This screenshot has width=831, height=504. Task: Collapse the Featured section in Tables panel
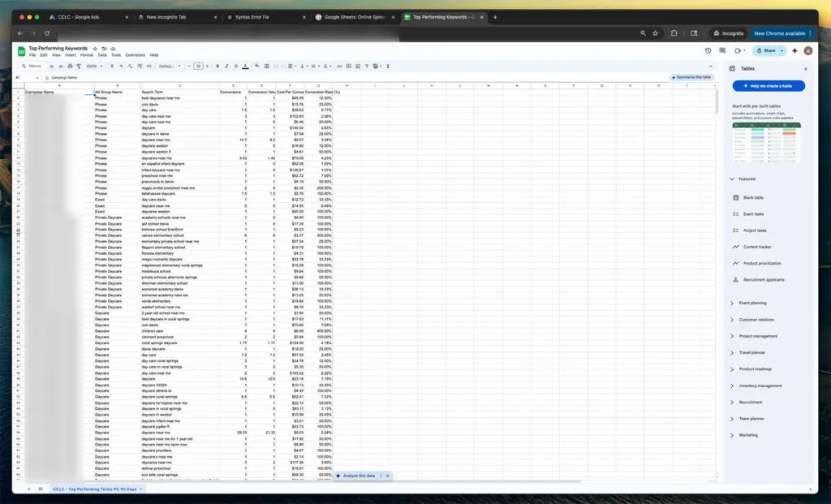pyautogui.click(x=732, y=179)
